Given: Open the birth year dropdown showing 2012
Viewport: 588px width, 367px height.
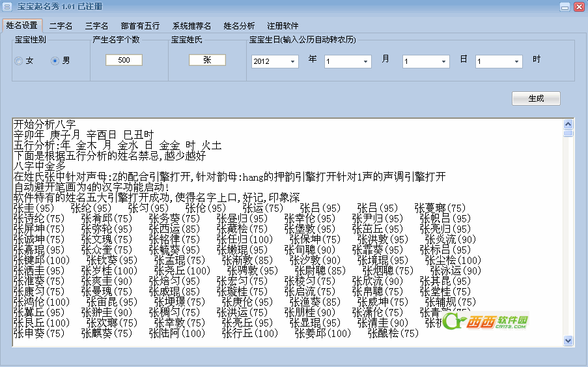Looking at the screenshot, I should 292,62.
